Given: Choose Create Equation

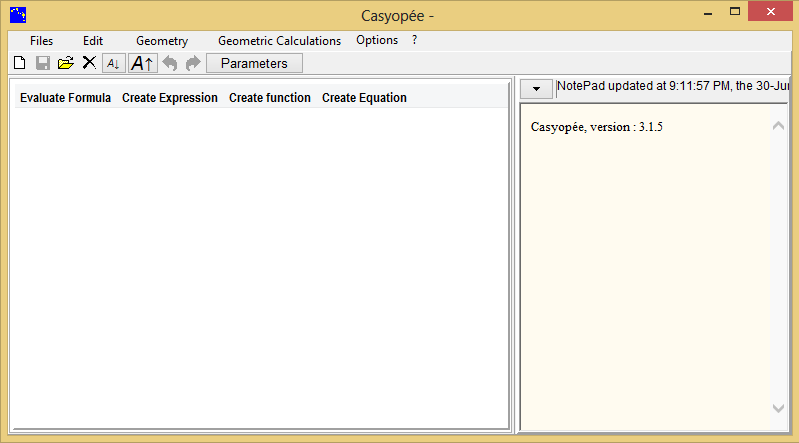Looking at the screenshot, I should click(x=364, y=98).
